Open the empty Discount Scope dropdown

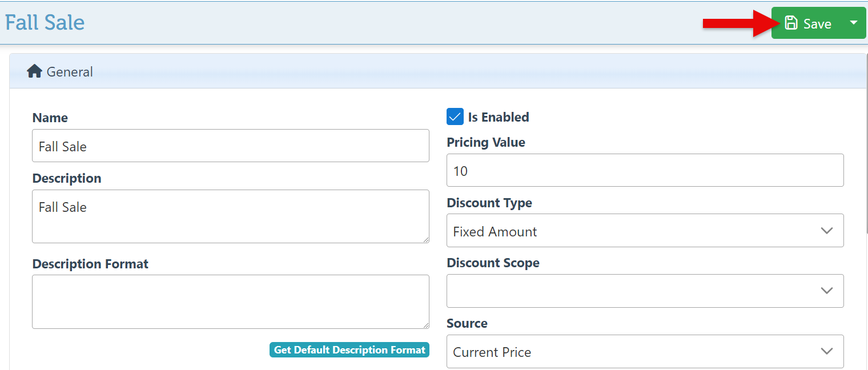pyautogui.click(x=644, y=291)
